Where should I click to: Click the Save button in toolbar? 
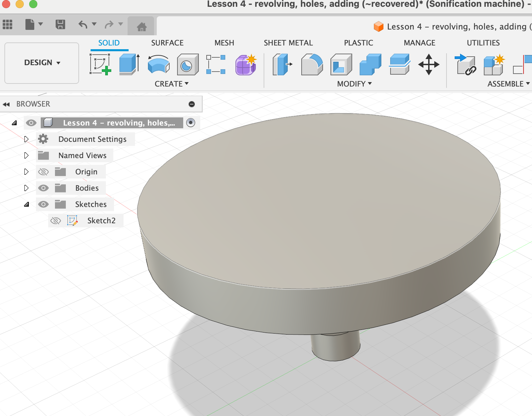(x=60, y=24)
